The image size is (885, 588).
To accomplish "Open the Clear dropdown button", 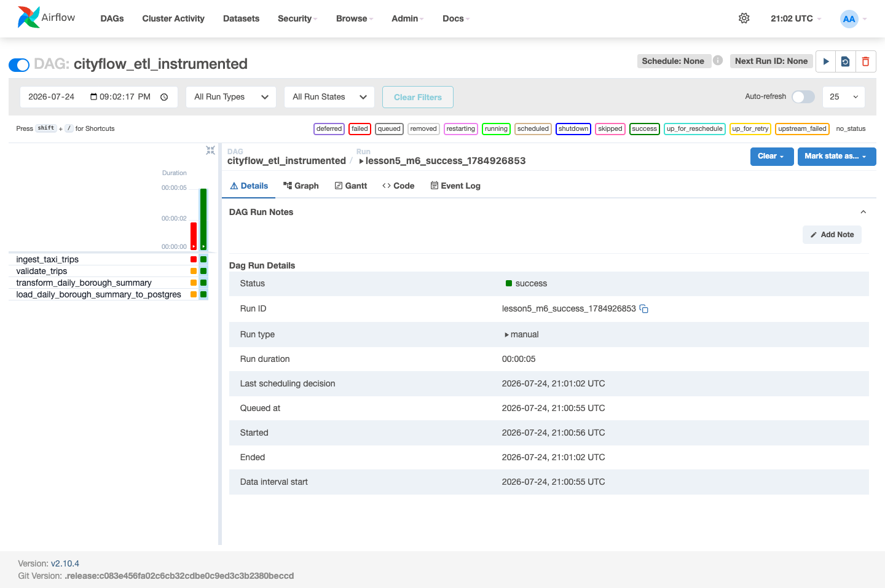I will [771, 156].
